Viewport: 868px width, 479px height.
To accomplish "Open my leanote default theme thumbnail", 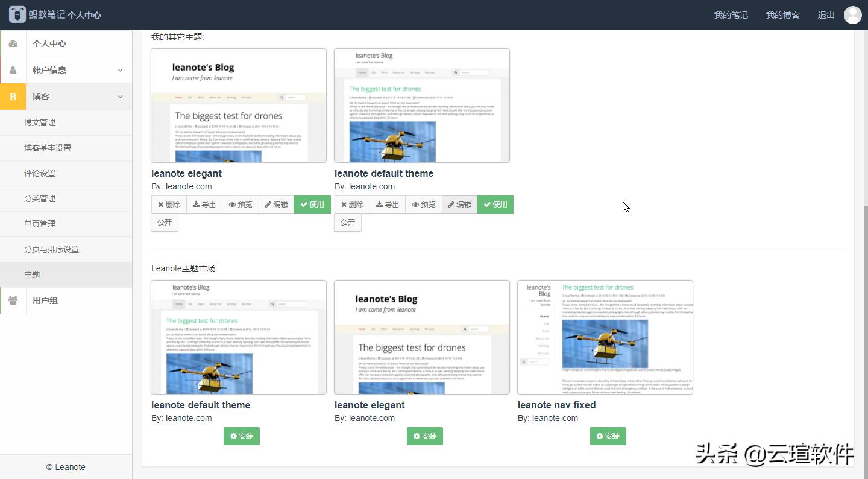I will [x=422, y=106].
